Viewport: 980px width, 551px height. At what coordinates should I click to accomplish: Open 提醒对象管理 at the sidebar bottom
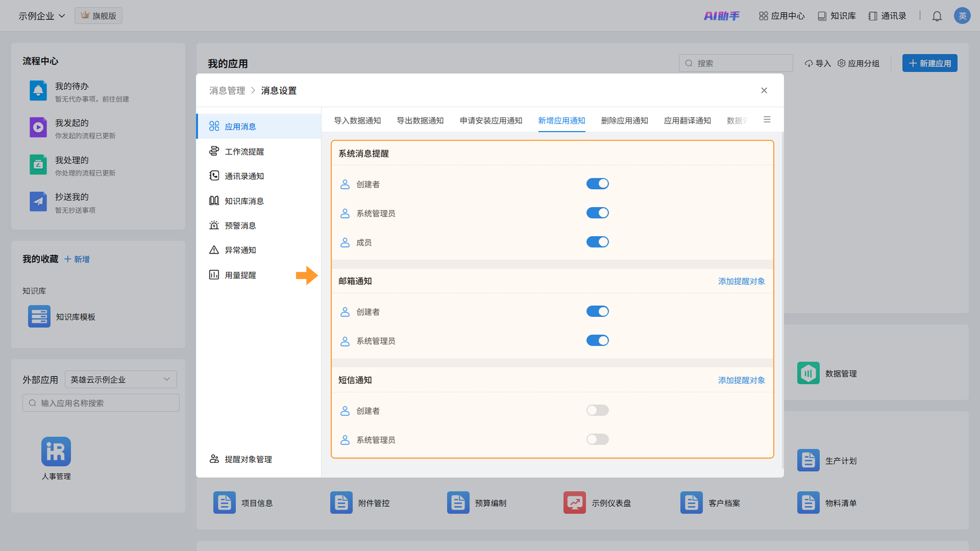click(248, 459)
